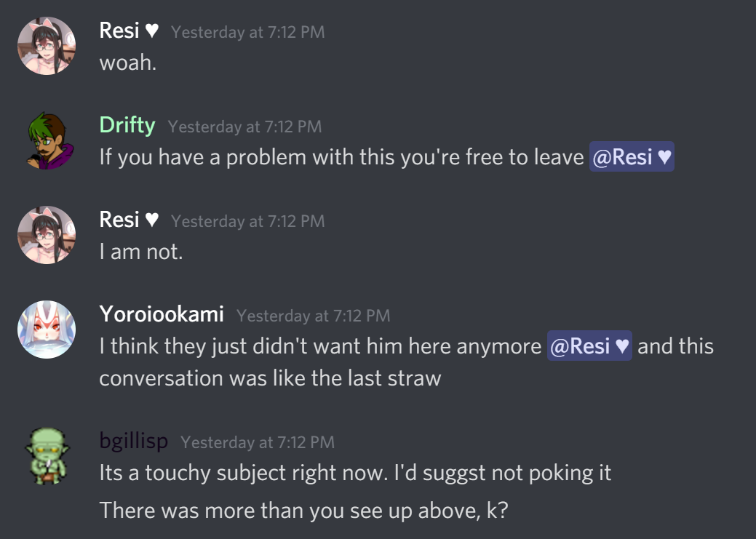The width and height of the screenshot is (756, 539).
Task: Click the "Its a touchy subject" message
Action: [x=355, y=473]
